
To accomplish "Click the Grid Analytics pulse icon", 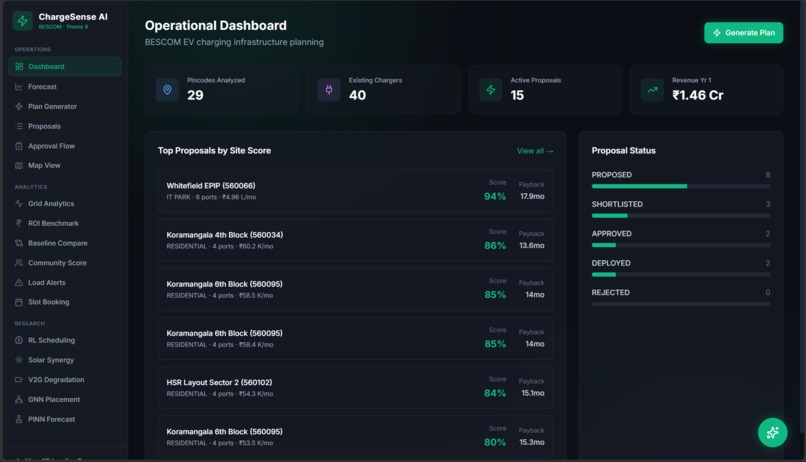I will 19,204.
